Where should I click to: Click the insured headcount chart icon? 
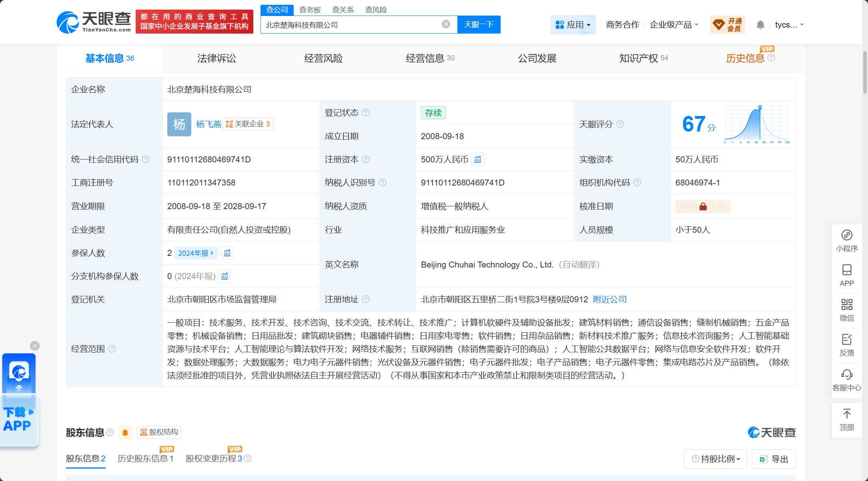227,253
